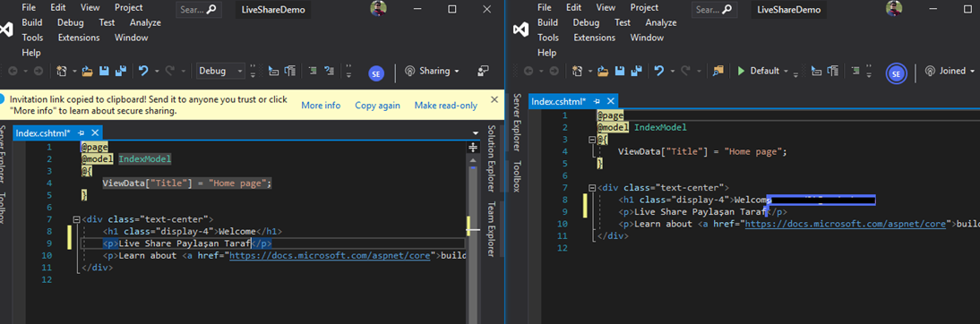Open Solution Explorer side tab
This screenshot has height=324, width=980.
(491, 158)
